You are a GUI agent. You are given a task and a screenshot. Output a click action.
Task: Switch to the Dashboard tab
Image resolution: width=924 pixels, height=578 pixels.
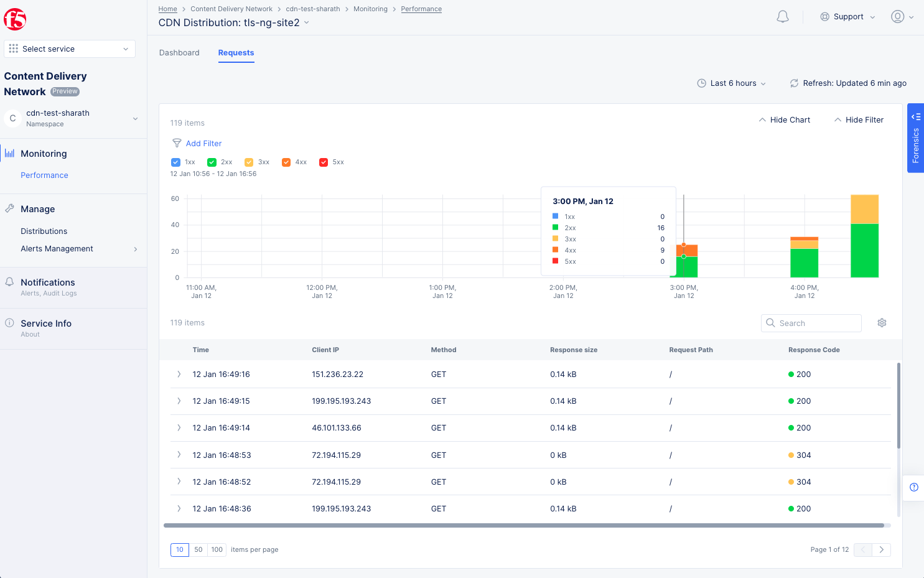pos(179,53)
